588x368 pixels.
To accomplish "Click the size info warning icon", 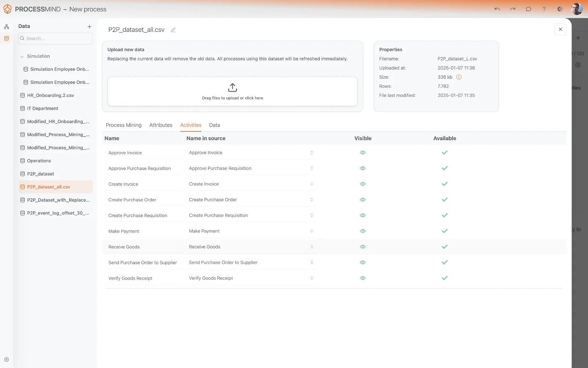I will coord(459,77).
